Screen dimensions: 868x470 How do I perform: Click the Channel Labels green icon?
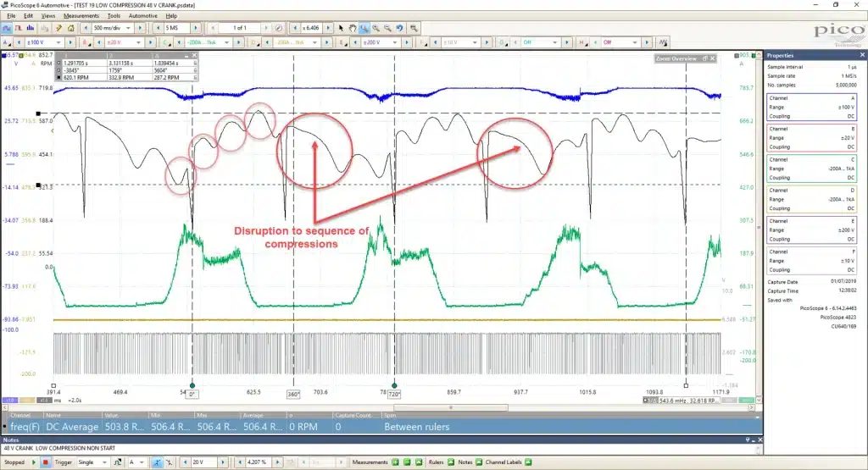528,462
